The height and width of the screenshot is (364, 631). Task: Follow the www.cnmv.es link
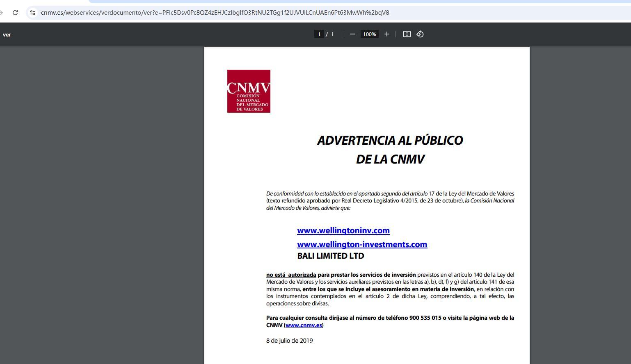(x=304, y=325)
